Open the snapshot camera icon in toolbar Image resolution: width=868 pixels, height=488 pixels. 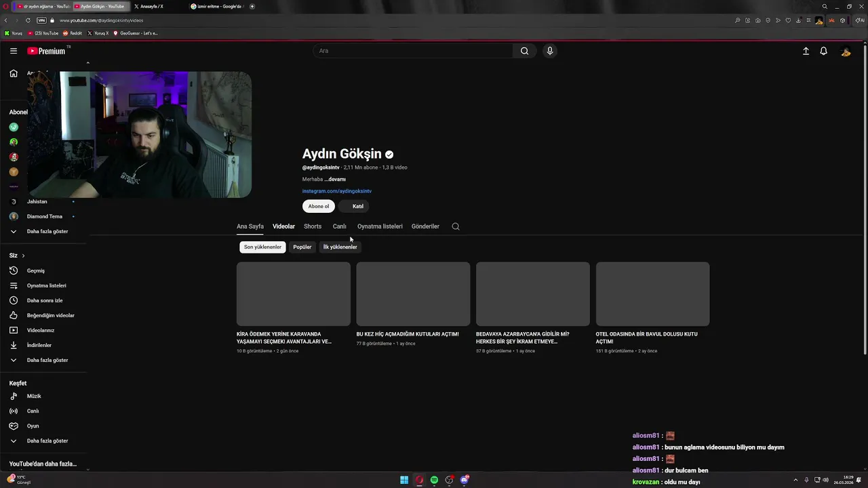pyautogui.click(x=757, y=20)
